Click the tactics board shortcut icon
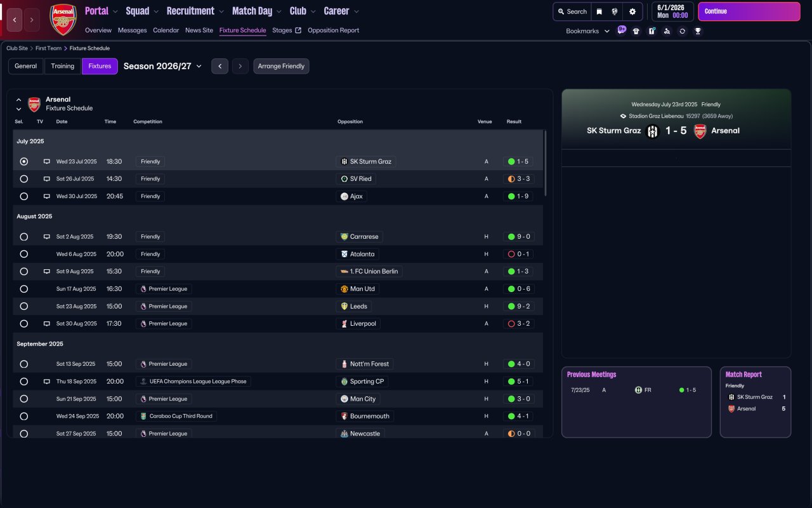 [x=652, y=31]
